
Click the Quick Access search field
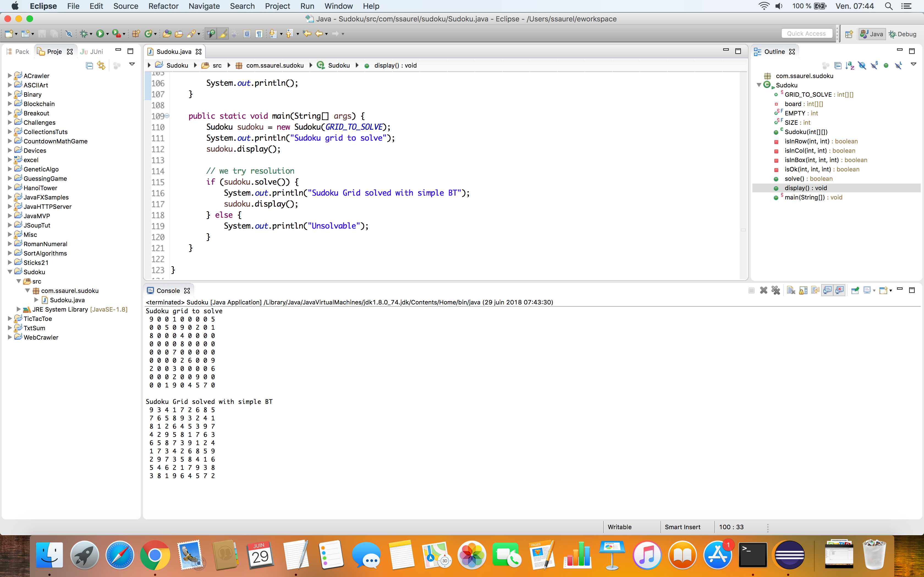(806, 34)
